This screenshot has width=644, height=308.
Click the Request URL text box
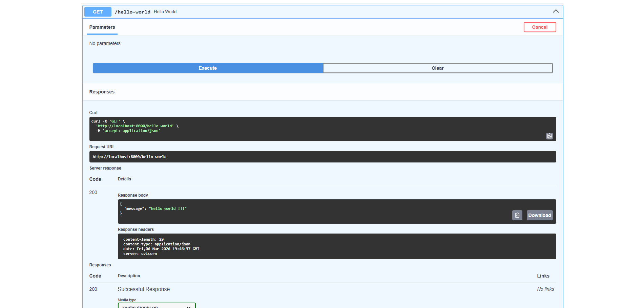coord(323,157)
